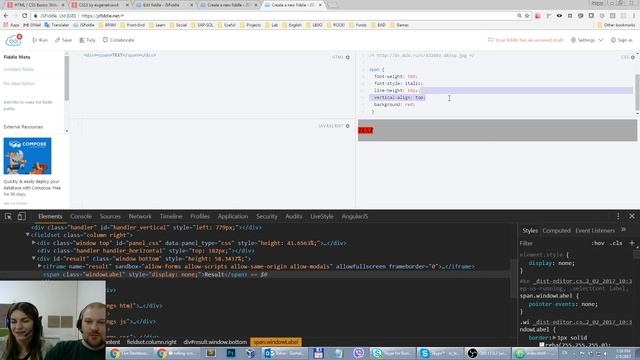Open the Front-End bookmarks folder
This screenshot has height=360, width=640.
(x=132, y=25)
